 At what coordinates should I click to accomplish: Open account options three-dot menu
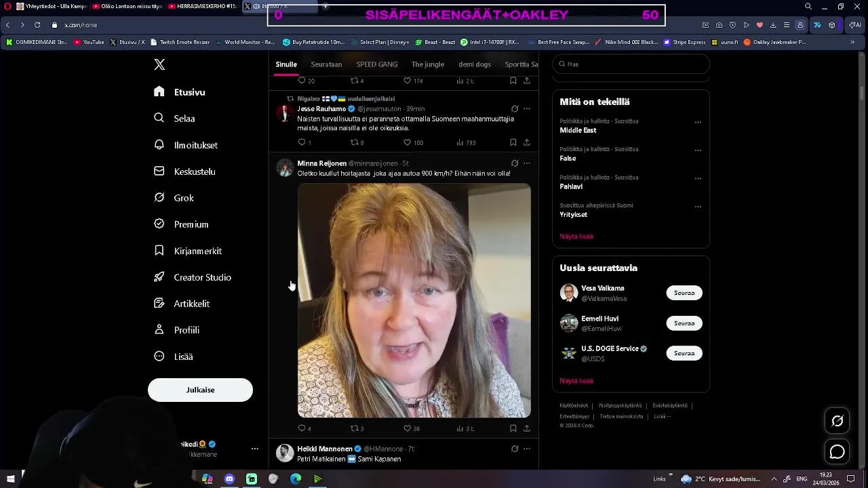tap(255, 449)
